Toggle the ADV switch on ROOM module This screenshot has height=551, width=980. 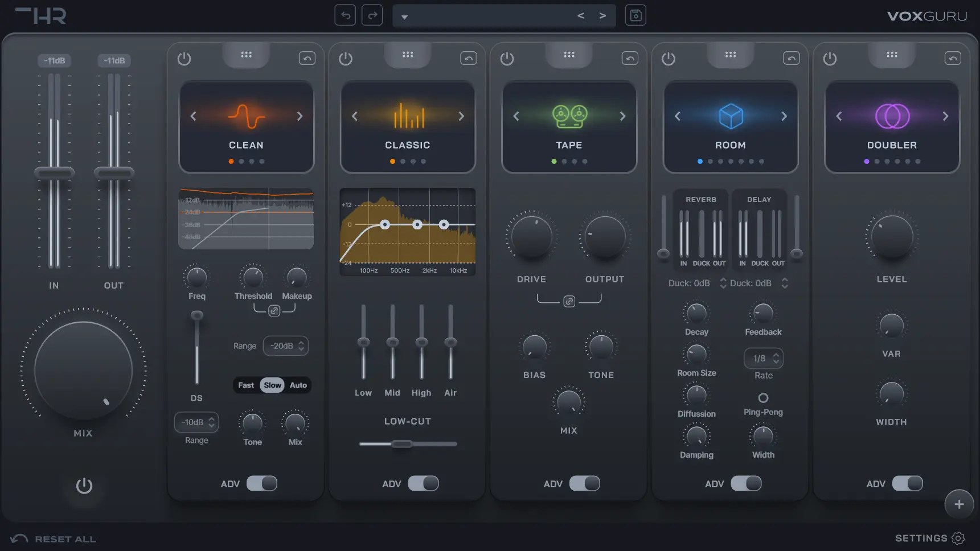[746, 483]
